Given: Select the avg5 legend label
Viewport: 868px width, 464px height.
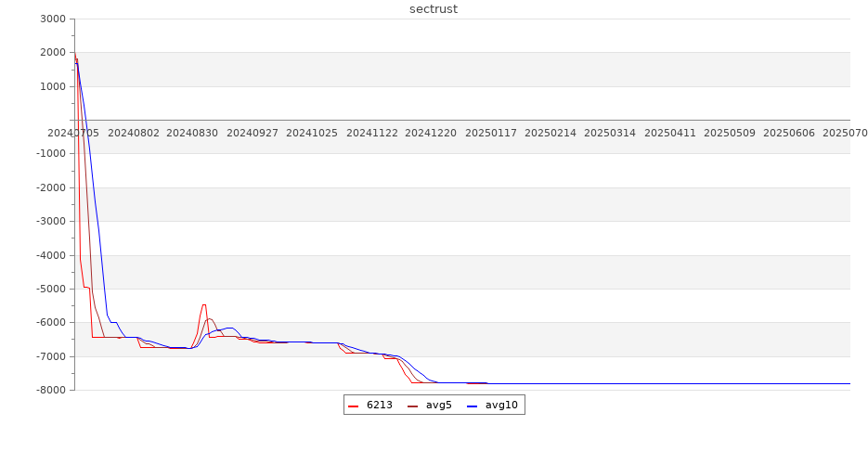Looking at the screenshot, I should (x=438, y=406).
